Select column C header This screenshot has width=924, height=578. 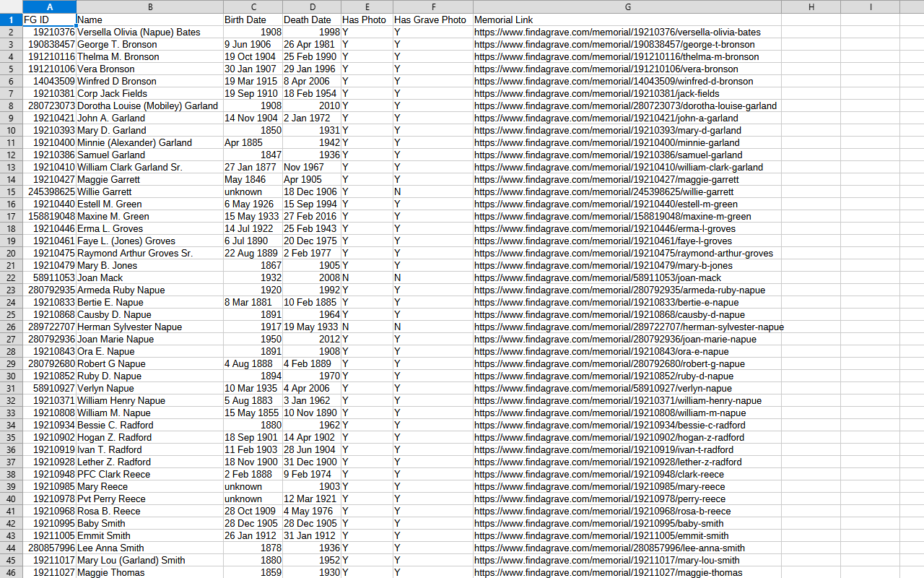pyautogui.click(x=253, y=7)
